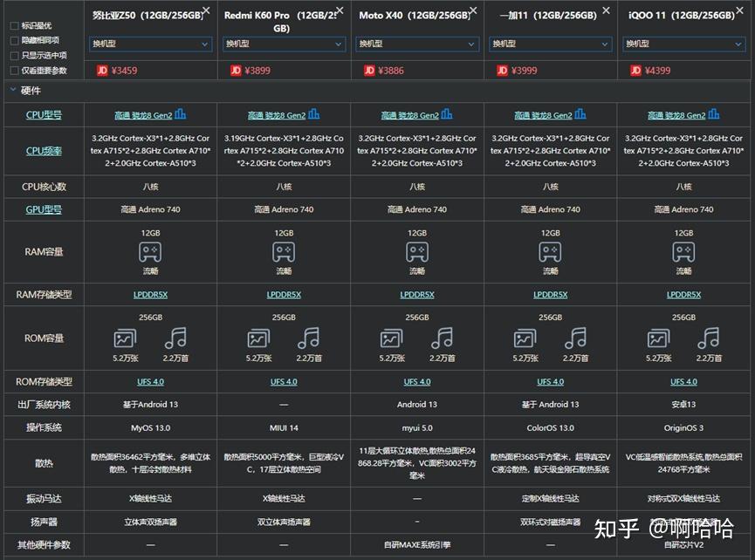Click the photo icon in 努比亚Z50 ROM cell

125,338
